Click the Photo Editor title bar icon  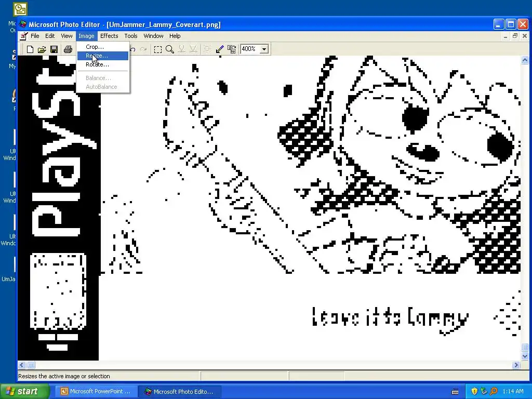coord(23,24)
